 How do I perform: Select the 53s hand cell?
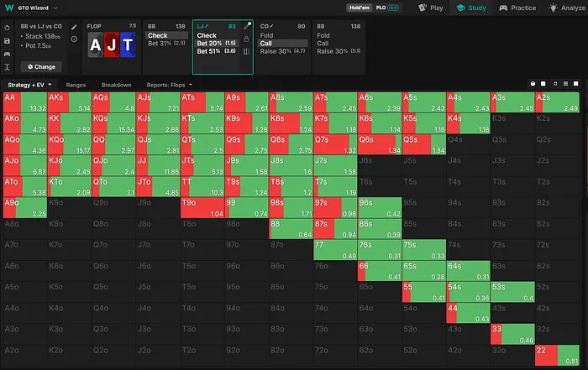coord(512,292)
